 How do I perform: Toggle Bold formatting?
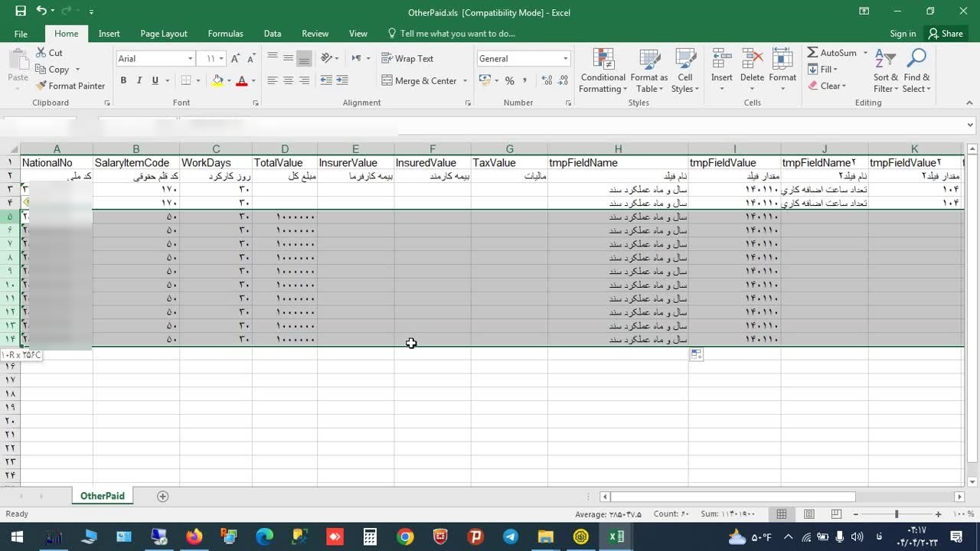click(123, 80)
